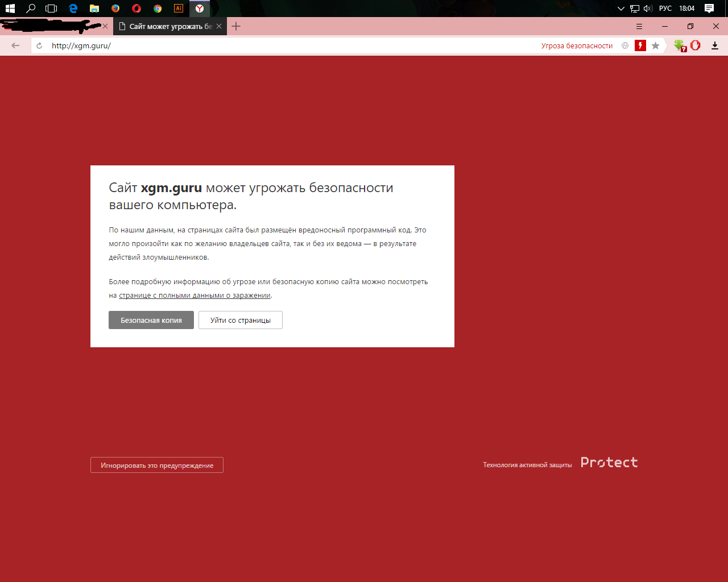Open the green download-arrow extension
The width and height of the screenshot is (728, 582).
680,45
